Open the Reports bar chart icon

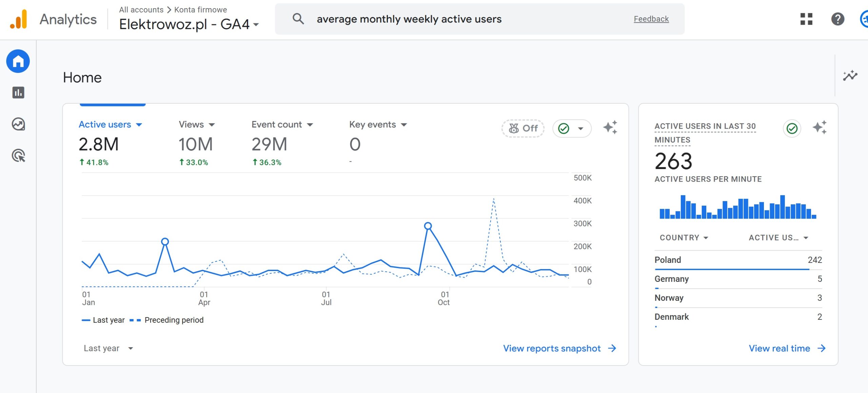(x=18, y=92)
